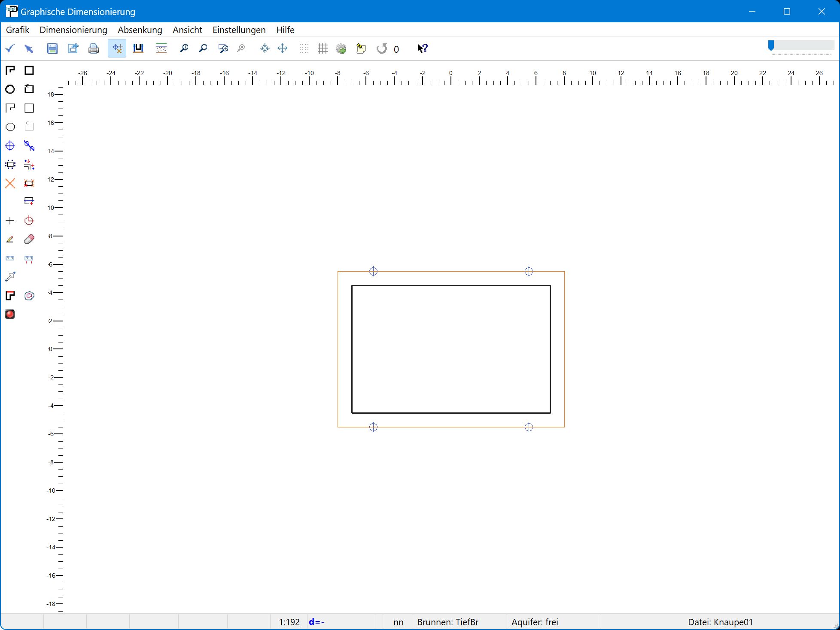Select the blue well crosshair tool
Screen dimensions: 840x630
coord(10,146)
